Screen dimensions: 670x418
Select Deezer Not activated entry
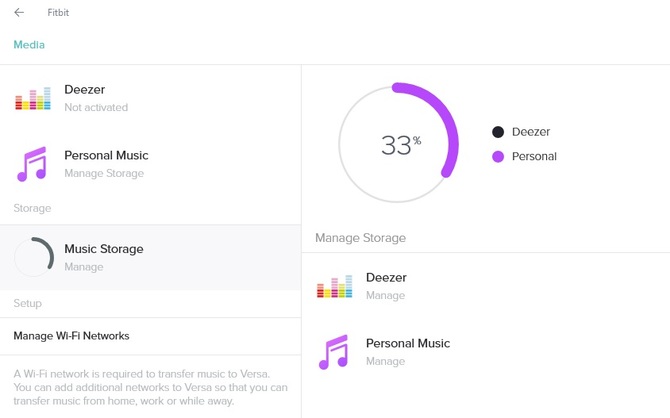pos(96,98)
